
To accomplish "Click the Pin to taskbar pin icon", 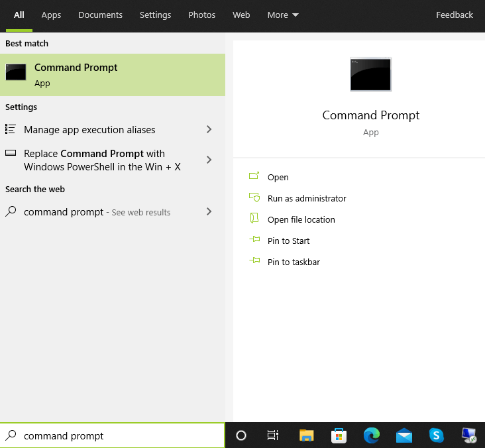I will 254,260.
